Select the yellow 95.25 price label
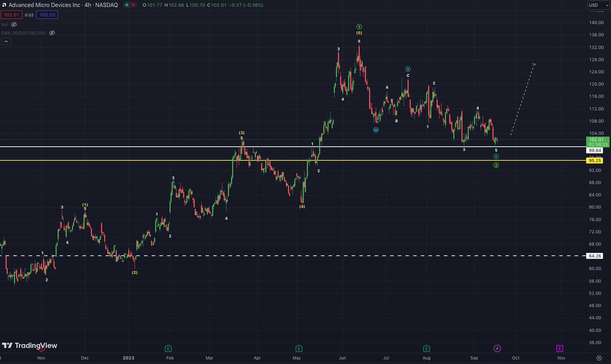The height and width of the screenshot is (364, 611). click(x=594, y=160)
